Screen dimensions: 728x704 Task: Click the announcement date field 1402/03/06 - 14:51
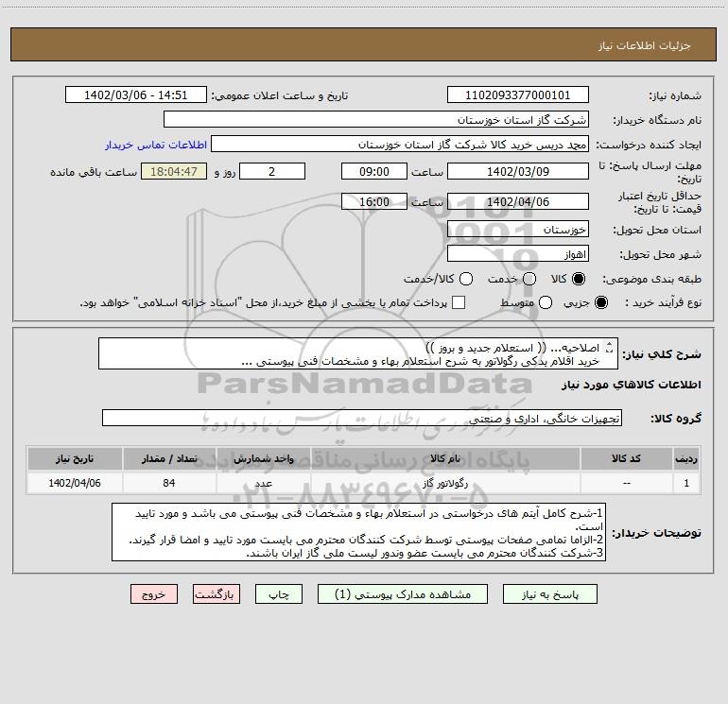coord(136,94)
